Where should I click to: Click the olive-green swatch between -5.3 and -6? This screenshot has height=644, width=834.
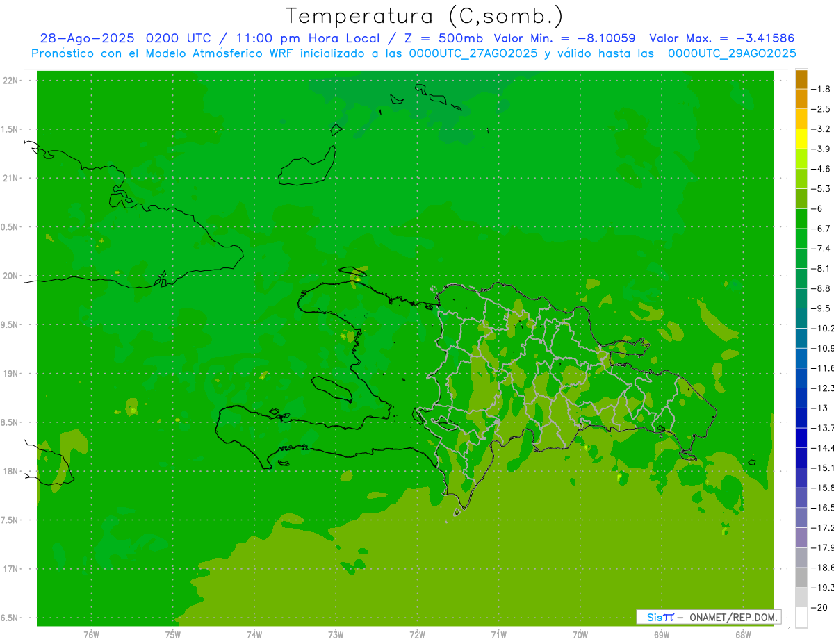[x=801, y=199]
